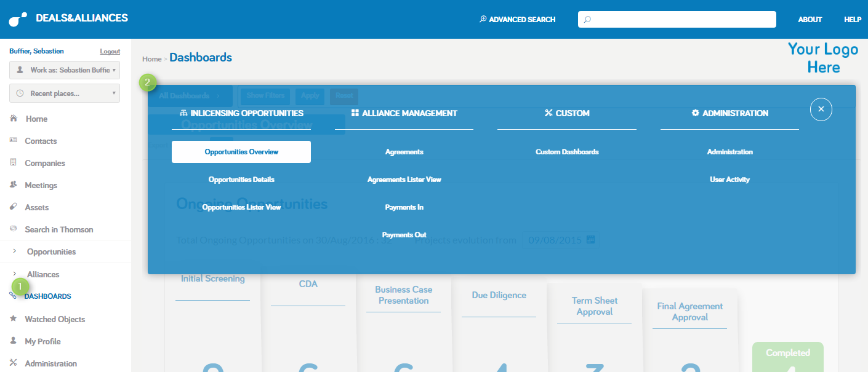
Task: Open the Payments In dashboard
Action: (x=404, y=207)
